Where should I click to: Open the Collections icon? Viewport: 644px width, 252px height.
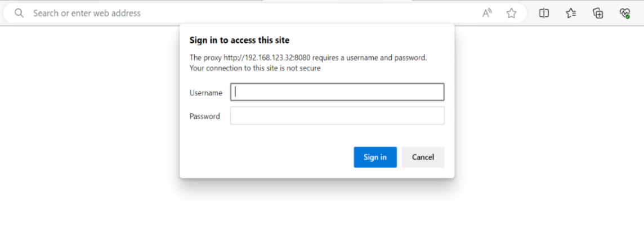(598, 13)
